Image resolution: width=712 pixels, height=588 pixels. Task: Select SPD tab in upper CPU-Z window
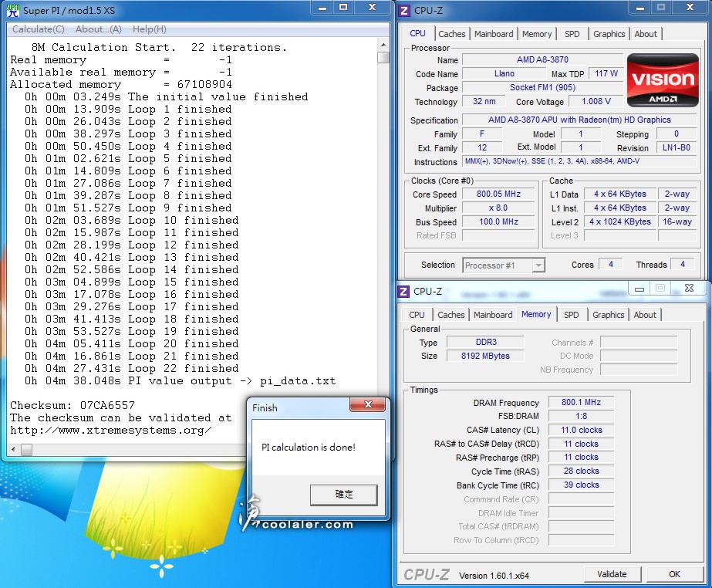point(572,34)
